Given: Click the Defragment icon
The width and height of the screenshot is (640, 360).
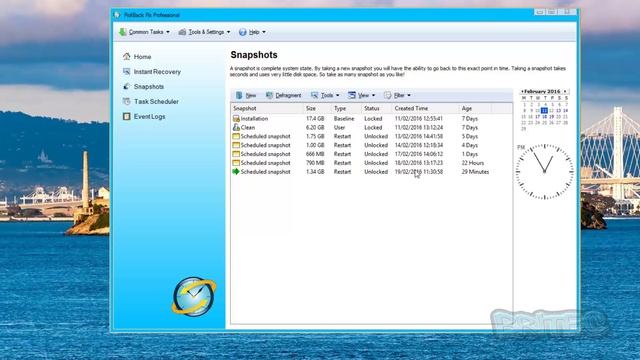Looking at the screenshot, I should 269,95.
